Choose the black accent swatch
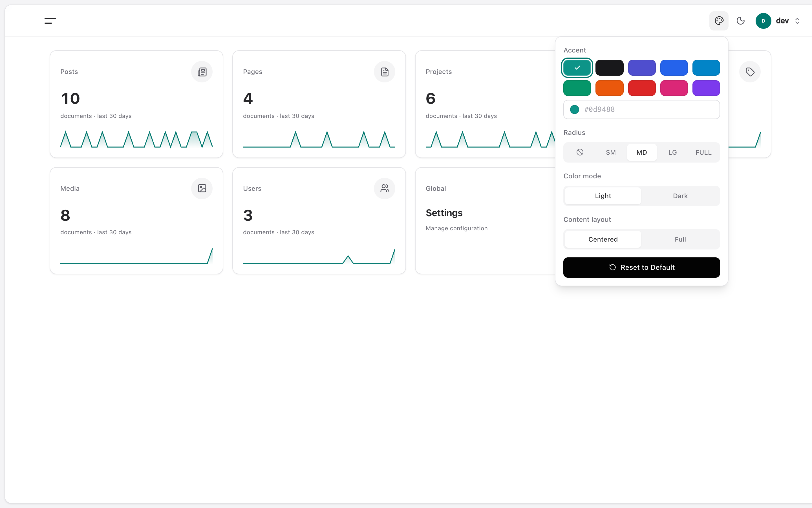 (x=609, y=68)
